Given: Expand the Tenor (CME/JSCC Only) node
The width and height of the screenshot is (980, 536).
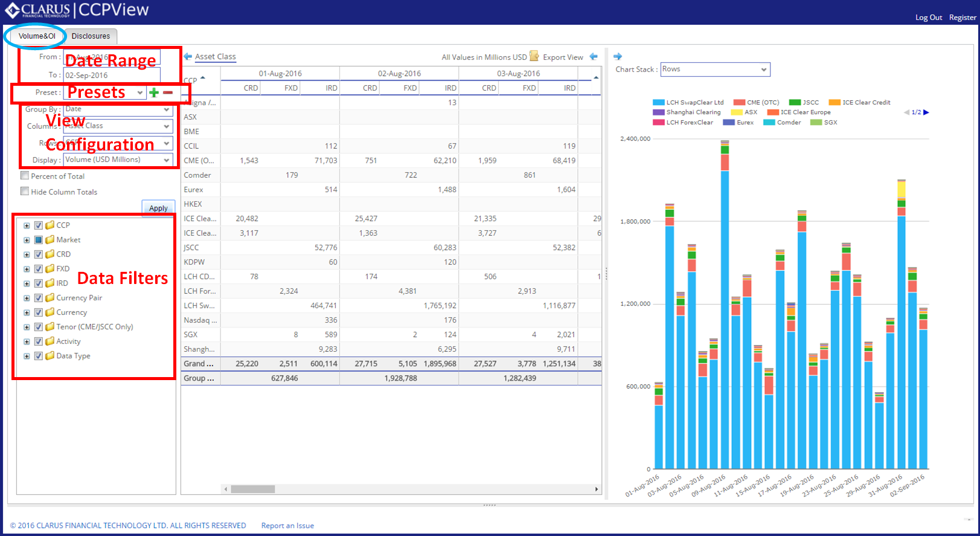Looking at the screenshot, I should [27, 327].
